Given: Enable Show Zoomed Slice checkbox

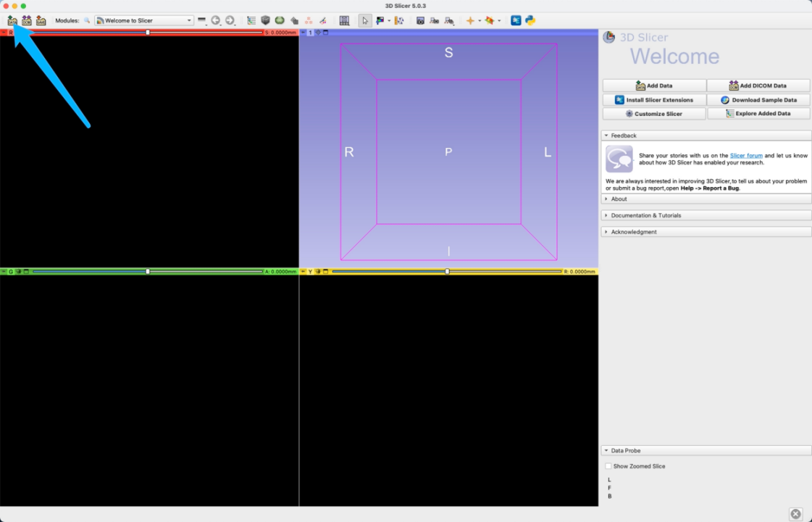Looking at the screenshot, I should pos(608,466).
